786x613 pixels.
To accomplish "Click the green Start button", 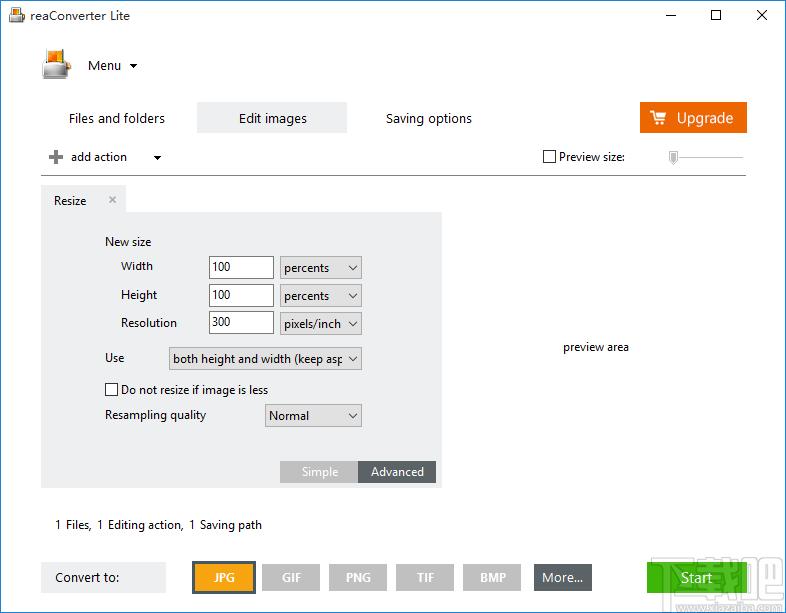I will (x=697, y=577).
